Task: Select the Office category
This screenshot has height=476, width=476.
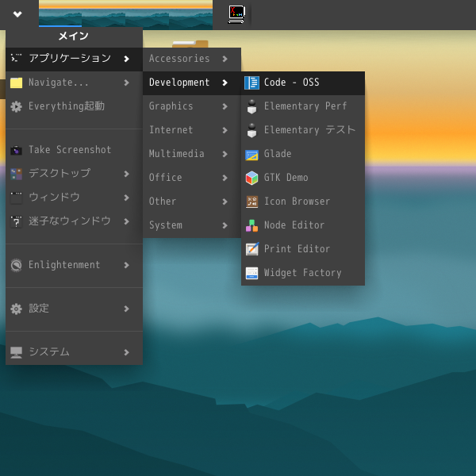Action: tap(192, 178)
